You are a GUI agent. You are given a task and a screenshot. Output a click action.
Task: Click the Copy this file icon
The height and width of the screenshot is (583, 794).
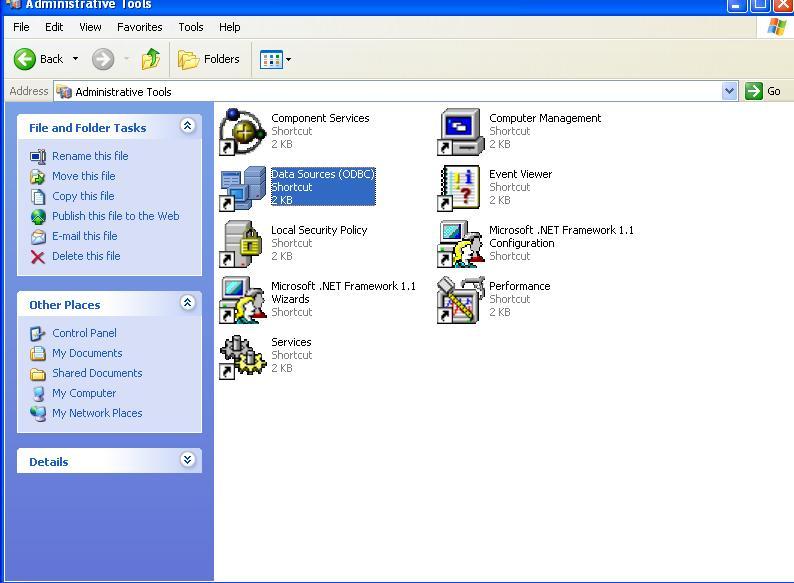pos(38,197)
